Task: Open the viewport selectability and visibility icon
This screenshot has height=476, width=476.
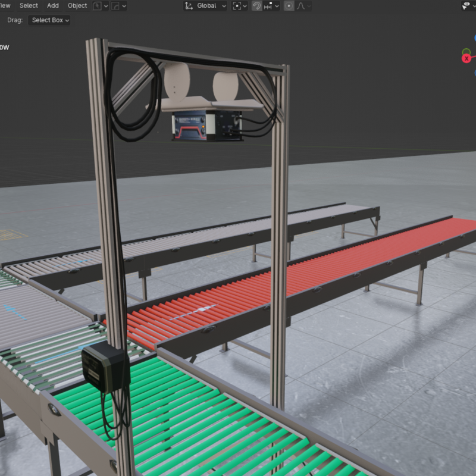Action: [x=468, y=6]
